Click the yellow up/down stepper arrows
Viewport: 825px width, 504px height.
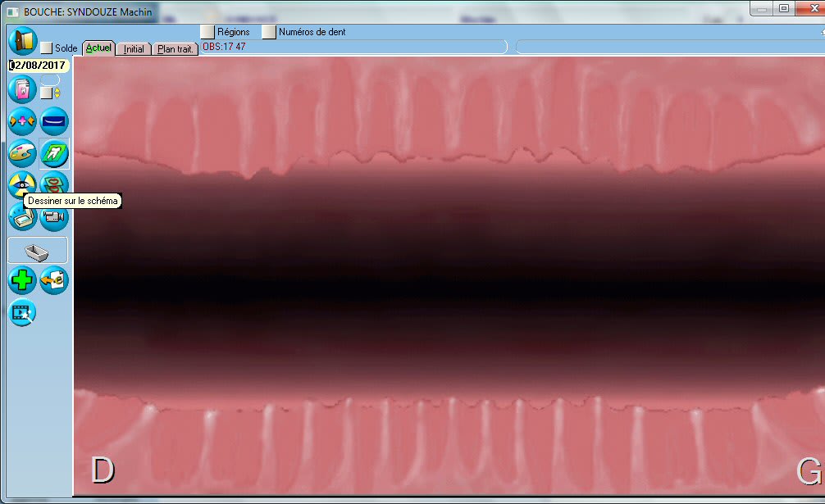pyautogui.click(x=57, y=93)
